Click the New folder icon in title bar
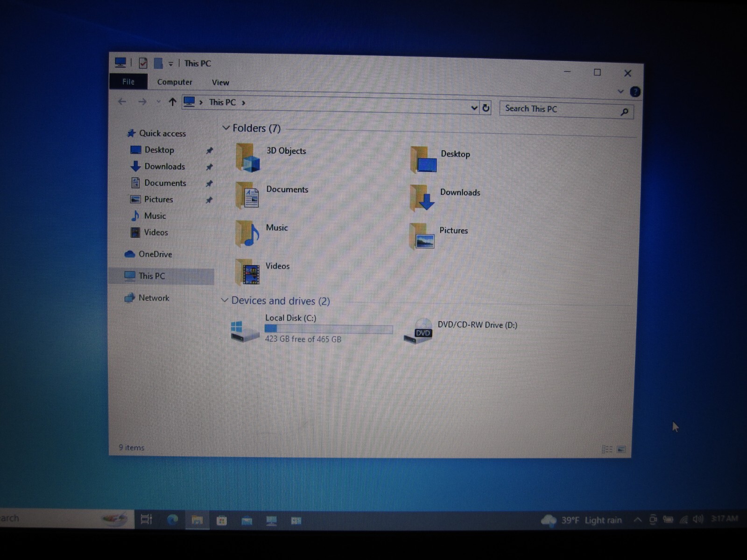The width and height of the screenshot is (747, 560). point(158,63)
